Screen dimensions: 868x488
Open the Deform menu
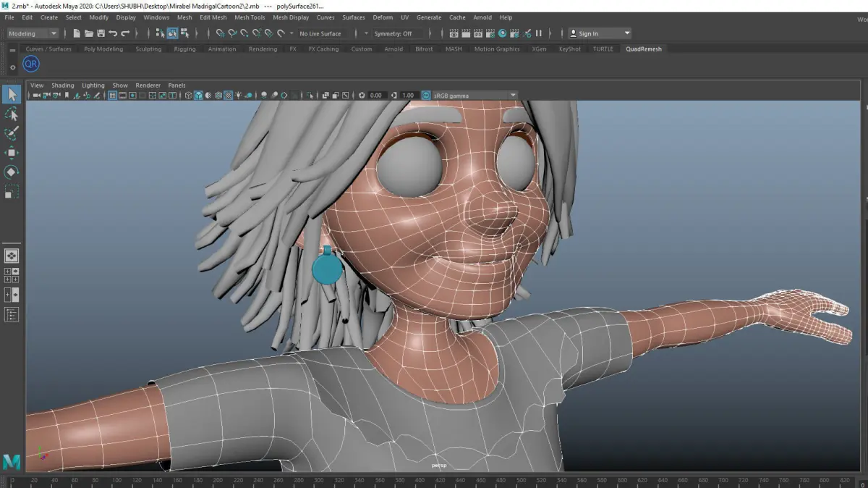click(383, 17)
